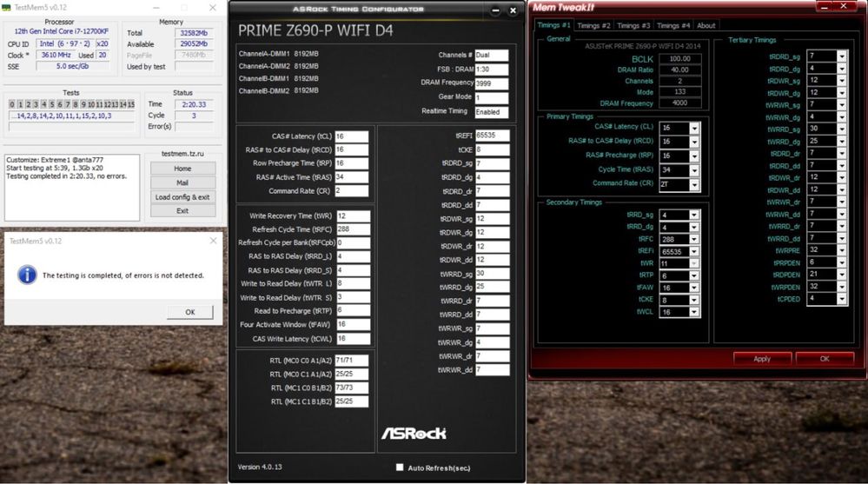Expand the tRFC dropdown in Mem TweakIt
This screenshot has height=484, width=868.
pyautogui.click(x=693, y=239)
